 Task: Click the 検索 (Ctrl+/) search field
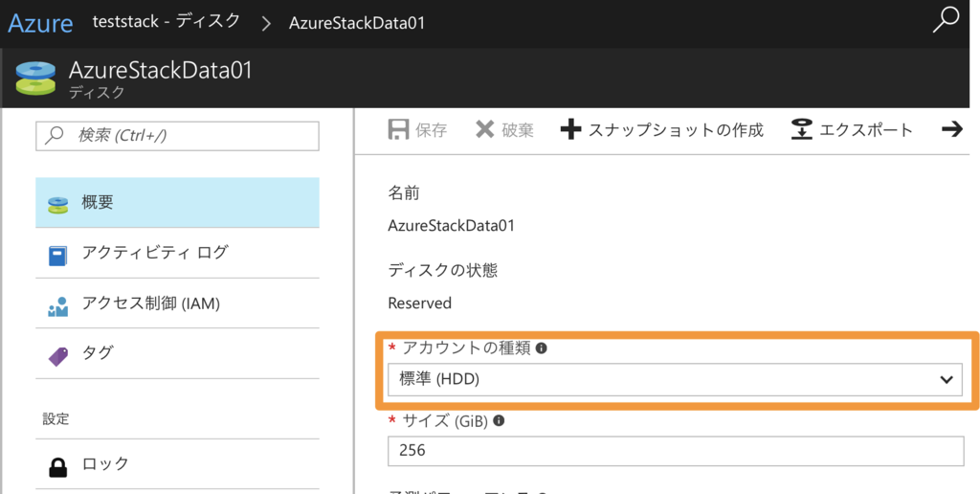[177, 136]
